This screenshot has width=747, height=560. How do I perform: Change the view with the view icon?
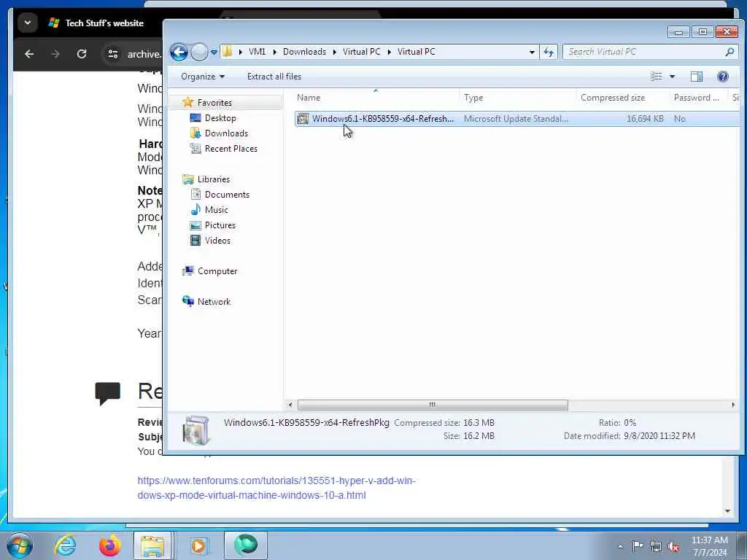tap(656, 76)
